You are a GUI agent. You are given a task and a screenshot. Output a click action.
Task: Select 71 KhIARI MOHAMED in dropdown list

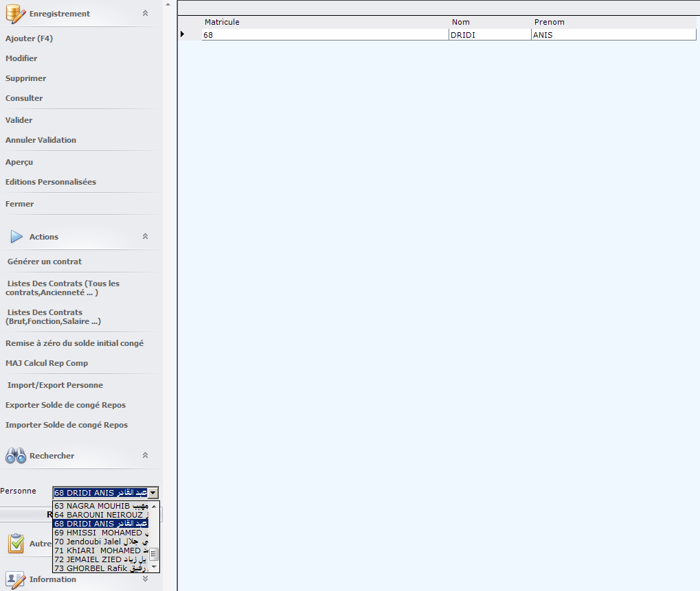point(101,551)
